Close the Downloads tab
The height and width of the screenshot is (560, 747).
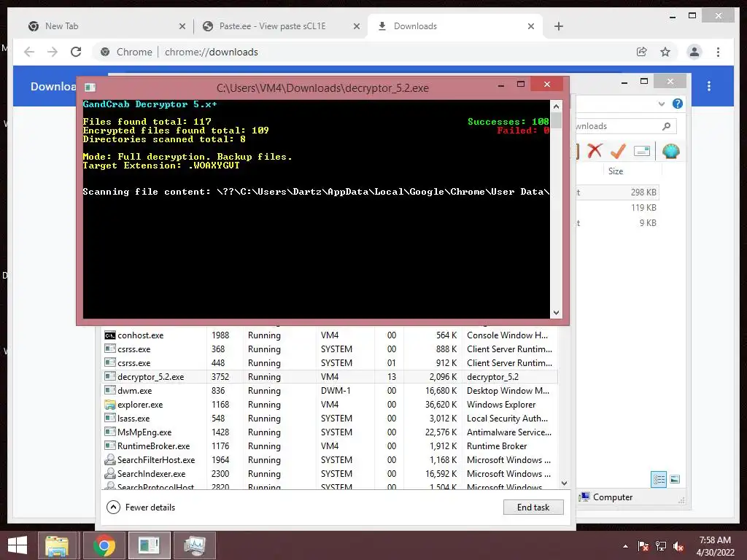[x=531, y=27]
